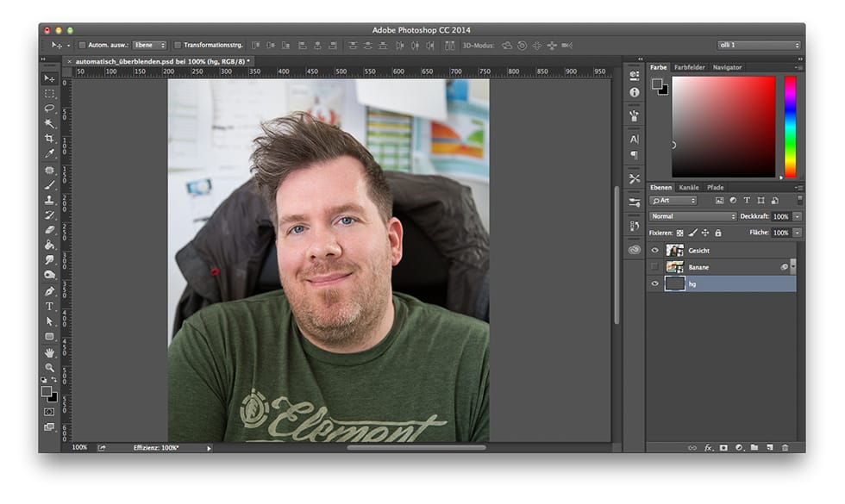This screenshot has width=845, height=504.
Task: Select the Paint Bucket tool
Action: point(49,245)
